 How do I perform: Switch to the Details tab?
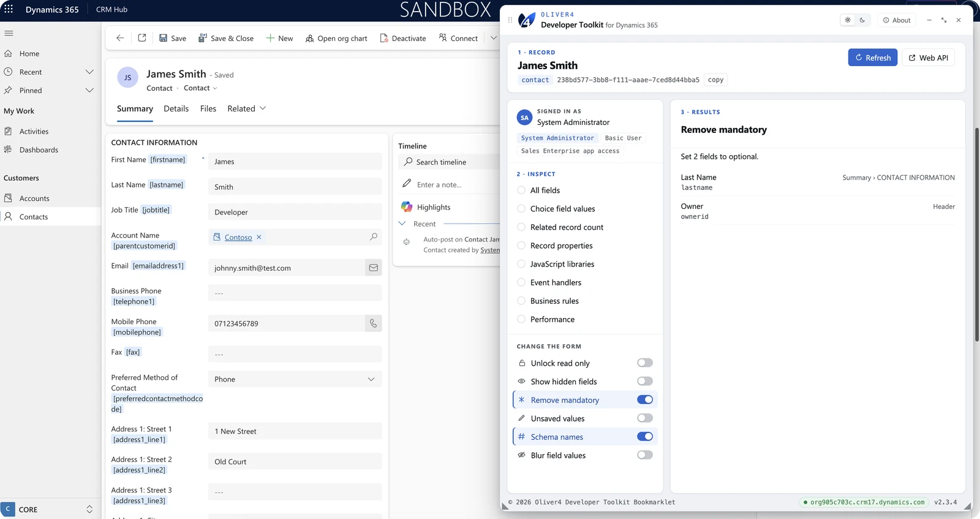tap(176, 108)
